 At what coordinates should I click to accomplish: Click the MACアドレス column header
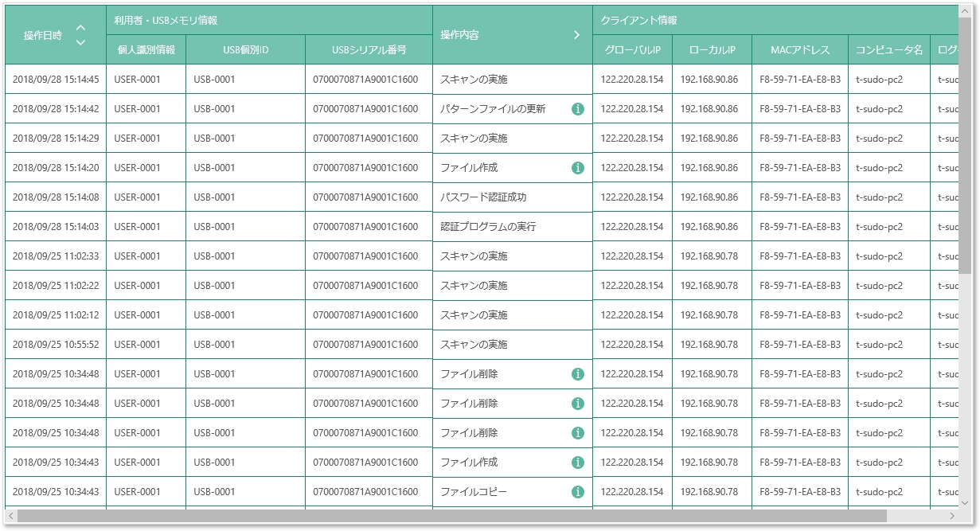pos(800,50)
